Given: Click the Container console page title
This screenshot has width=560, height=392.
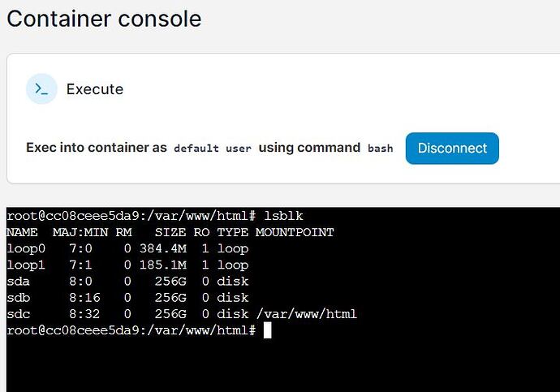Looking at the screenshot, I should pyautogui.click(x=104, y=19).
